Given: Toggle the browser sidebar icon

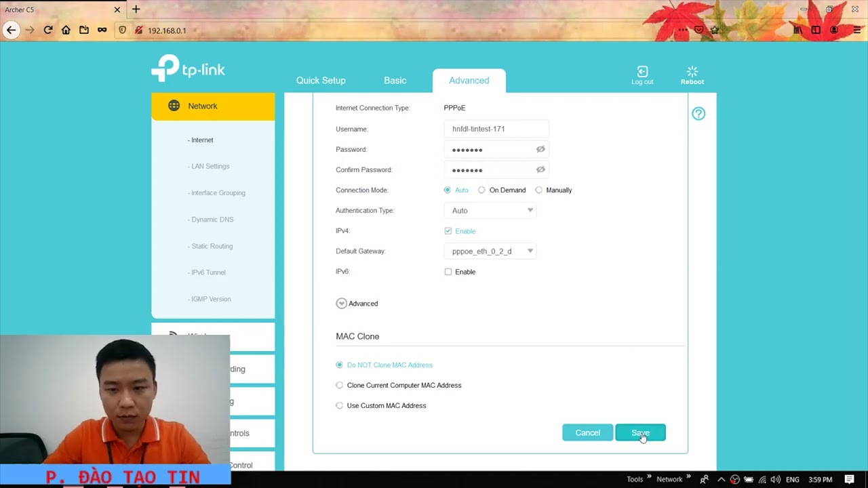Looking at the screenshot, I should point(816,30).
